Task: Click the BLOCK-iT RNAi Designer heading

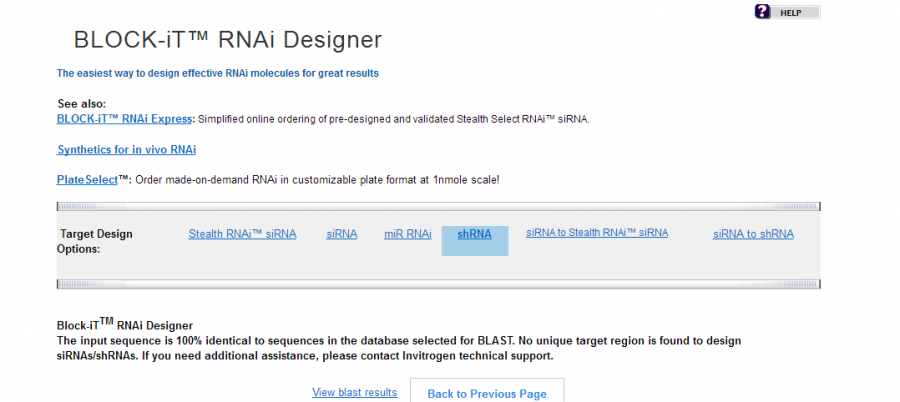Action: point(228,40)
